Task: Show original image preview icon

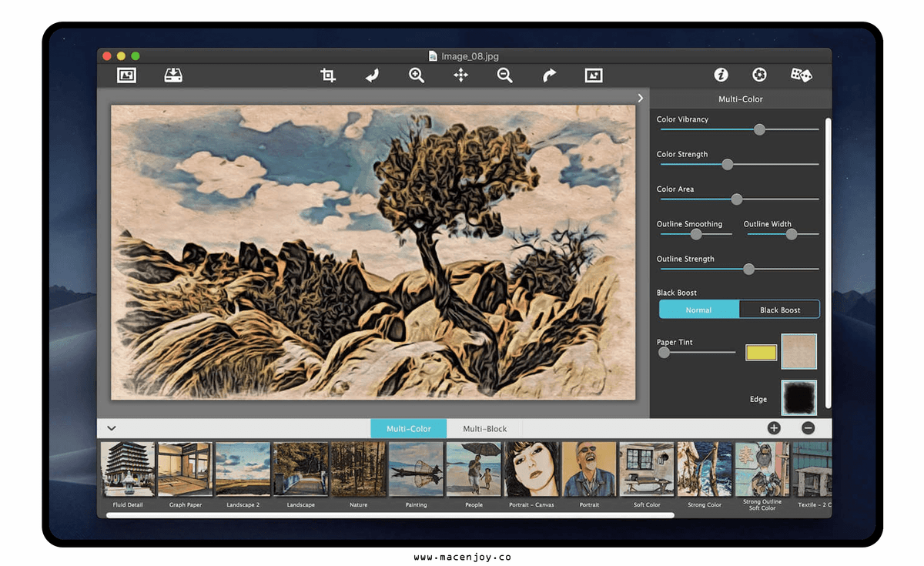Action: 593,75
